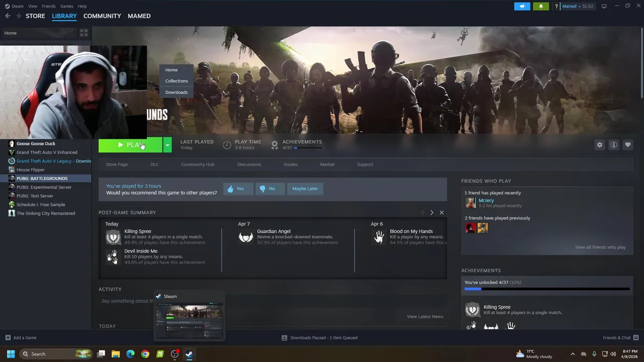
Task: Select House Flipper in library list
Action: pos(45,170)
